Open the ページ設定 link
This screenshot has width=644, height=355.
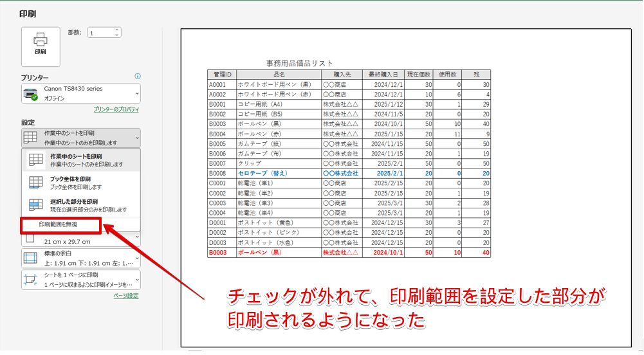pyautogui.click(x=126, y=295)
